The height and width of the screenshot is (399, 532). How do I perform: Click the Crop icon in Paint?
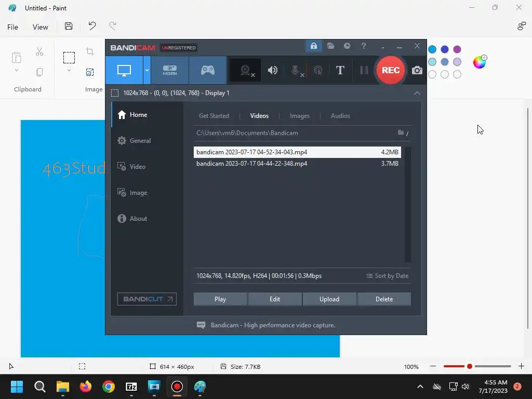[x=90, y=51]
